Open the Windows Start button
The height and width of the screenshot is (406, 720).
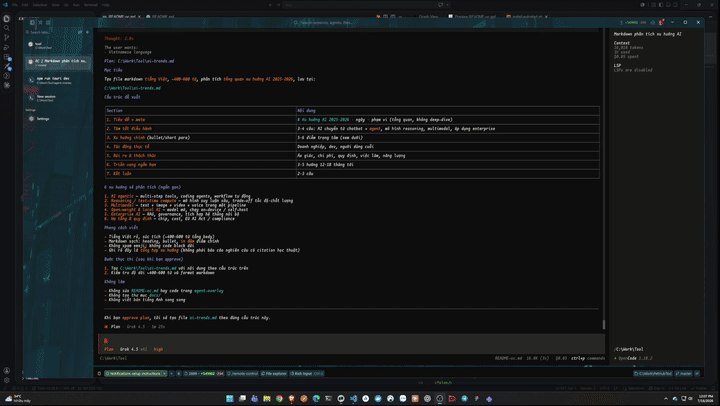[230, 399]
